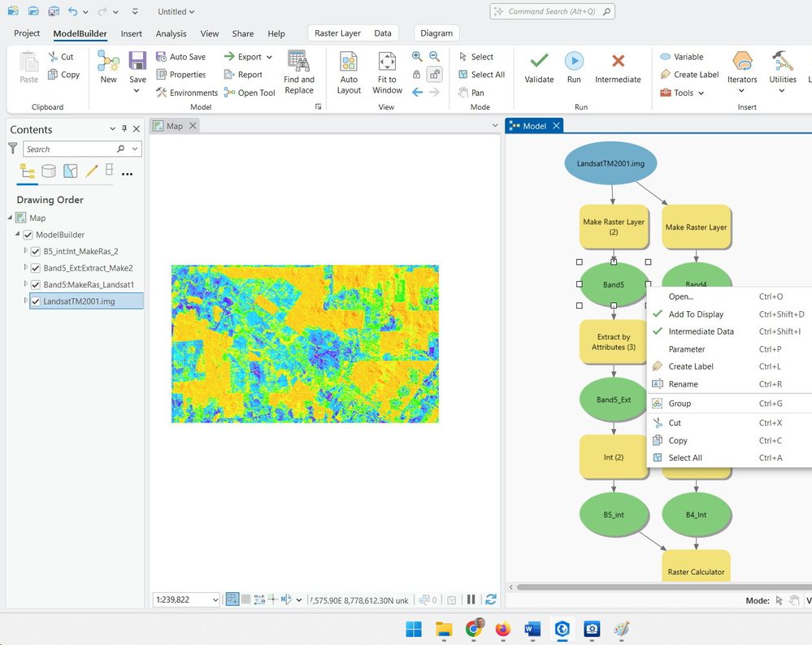Viewport: 812px width, 645px height.
Task: Save the model using Save icon
Action: tap(137, 62)
